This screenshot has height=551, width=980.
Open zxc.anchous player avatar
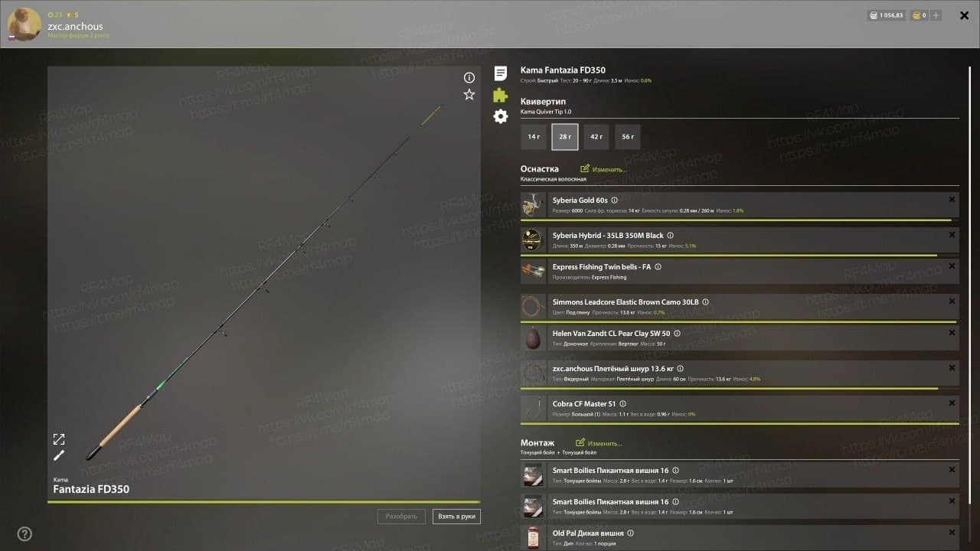tap(24, 24)
